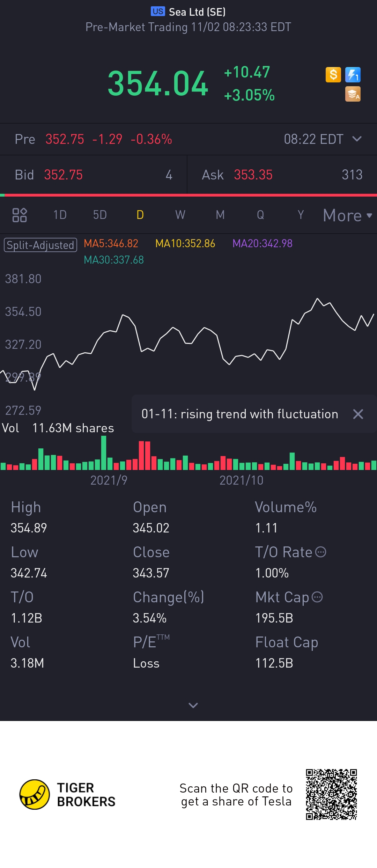The height and width of the screenshot is (868, 377).
Task: Tap the Volume% 1.11 value
Action: pos(266,528)
